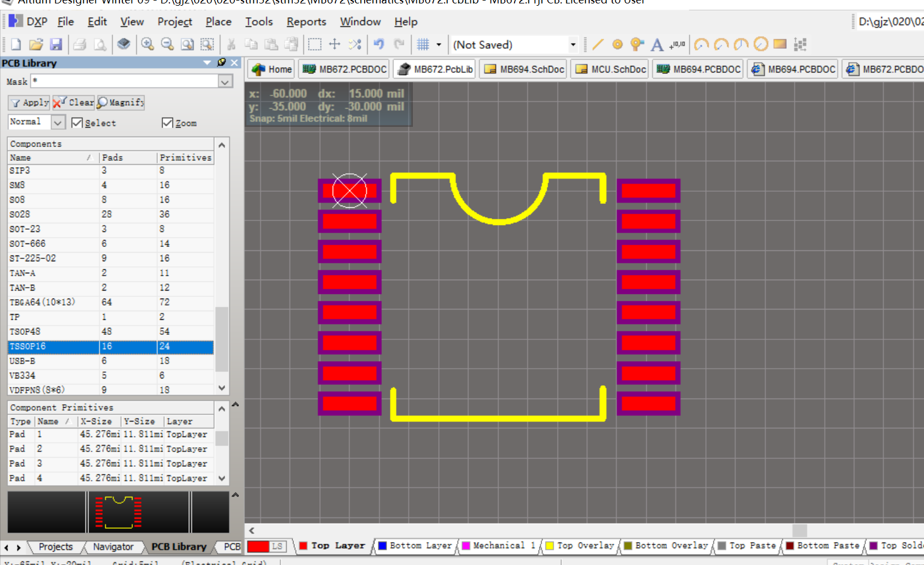
Task: Click the Apply filter button
Action: pyautogui.click(x=29, y=102)
